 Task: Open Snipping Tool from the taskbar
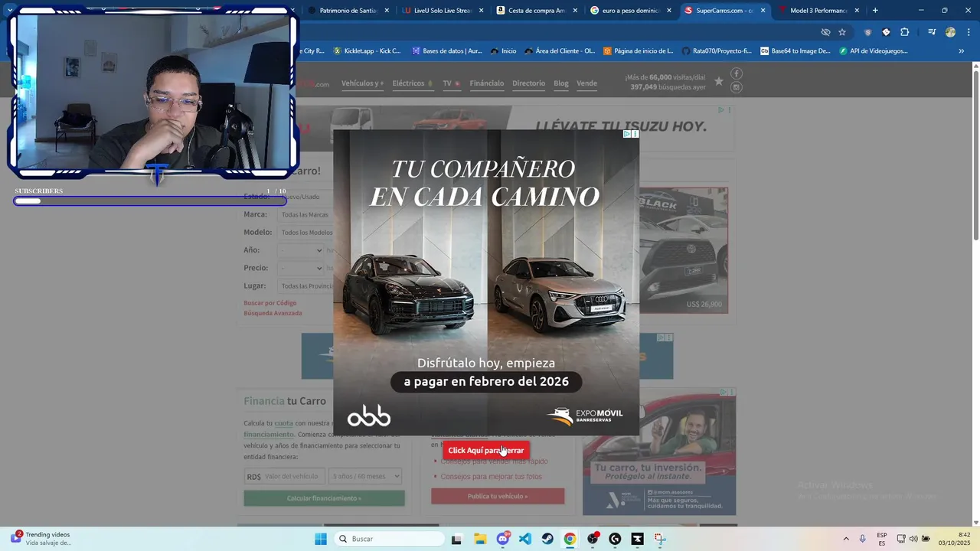click(660, 539)
